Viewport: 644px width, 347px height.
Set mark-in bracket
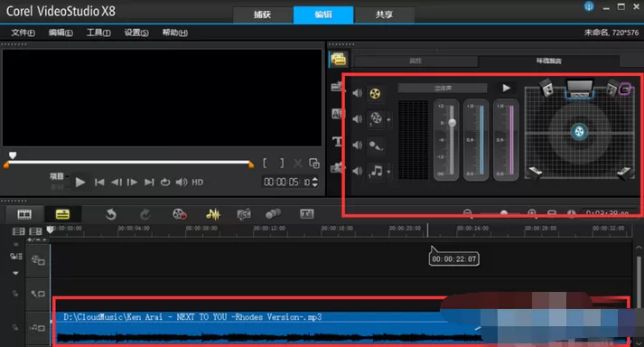265,164
